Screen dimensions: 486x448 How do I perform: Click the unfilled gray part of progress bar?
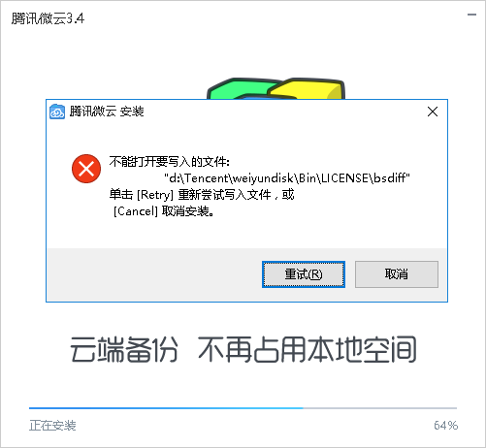click(x=380, y=408)
